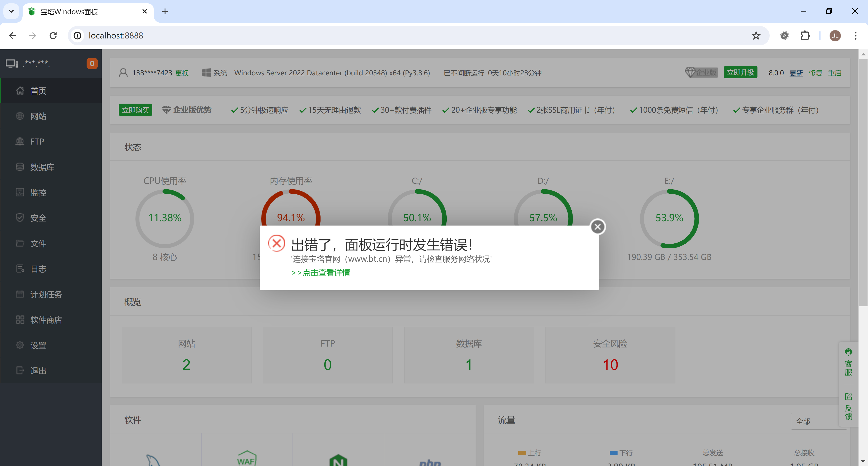
Task: Click the user avatar icon beside 138****7423
Action: (123, 72)
